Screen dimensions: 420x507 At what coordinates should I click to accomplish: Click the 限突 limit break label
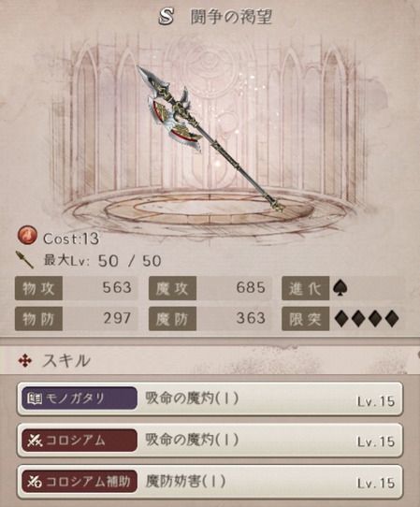[305, 319]
